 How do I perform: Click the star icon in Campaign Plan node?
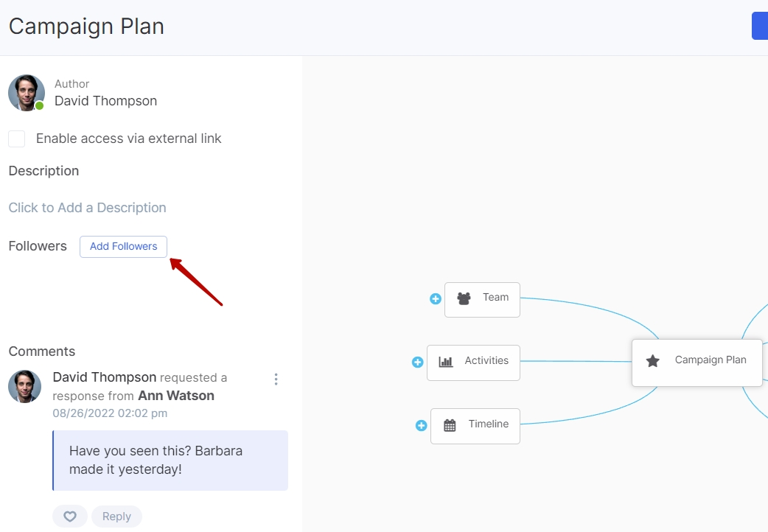652,362
